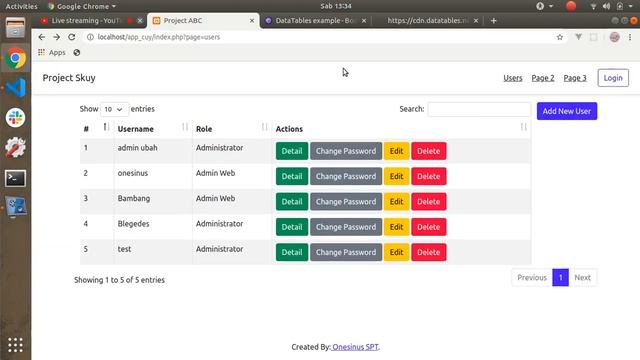
Task: Open the clock and calendar menu
Action: pos(336,6)
